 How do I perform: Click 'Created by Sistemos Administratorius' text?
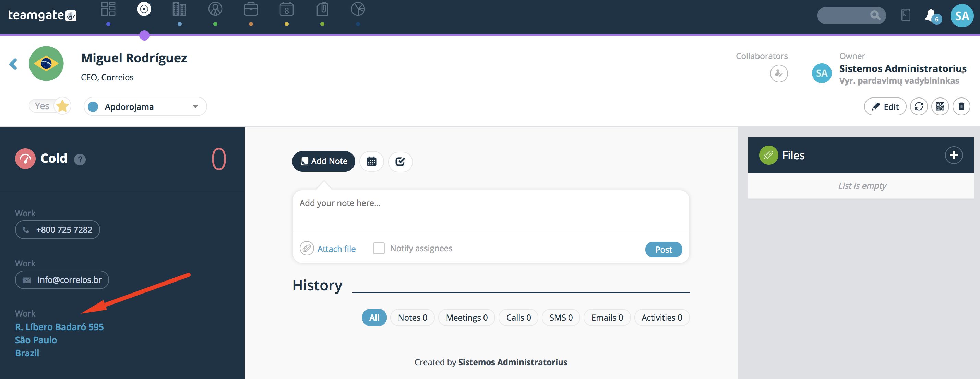(x=491, y=362)
